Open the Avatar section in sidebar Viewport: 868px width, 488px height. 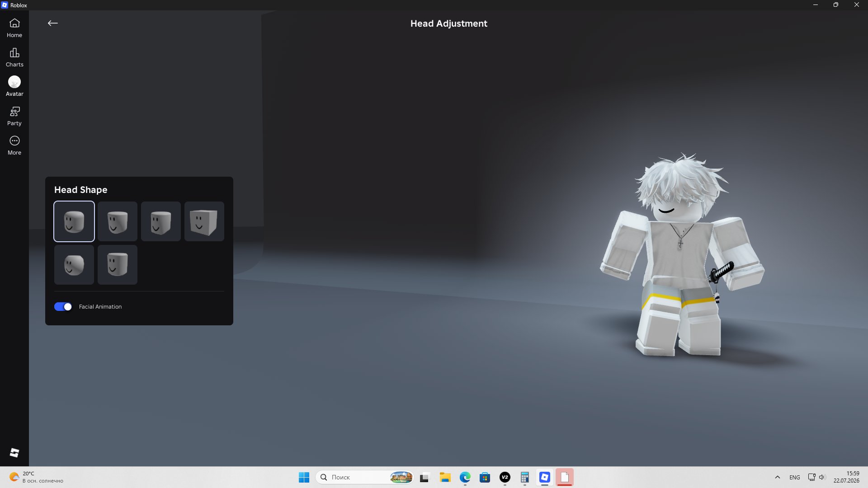click(x=14, y=87)
